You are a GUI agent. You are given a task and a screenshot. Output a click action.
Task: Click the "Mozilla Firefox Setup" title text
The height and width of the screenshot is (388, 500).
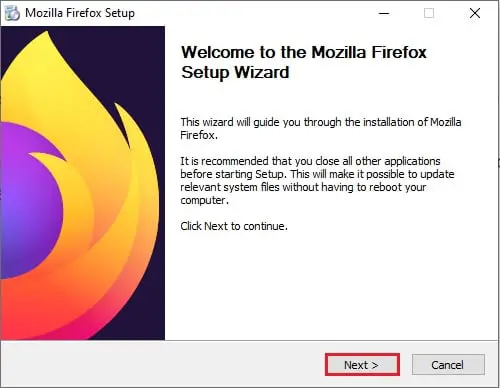click(80, 13)
